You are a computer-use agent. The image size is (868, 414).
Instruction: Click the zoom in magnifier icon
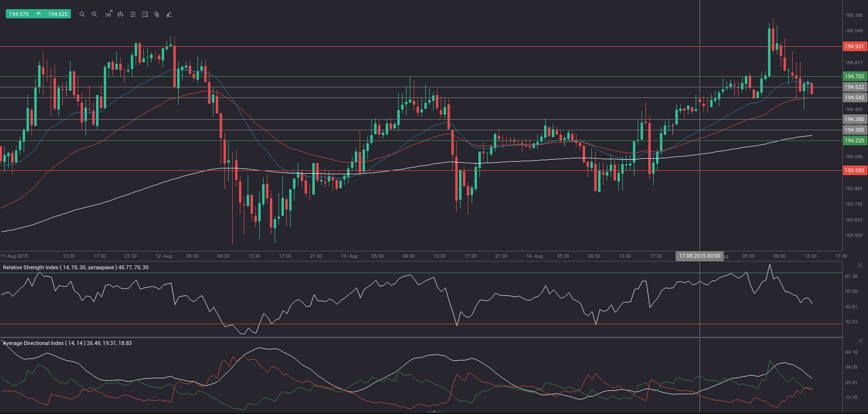(95, 14)
